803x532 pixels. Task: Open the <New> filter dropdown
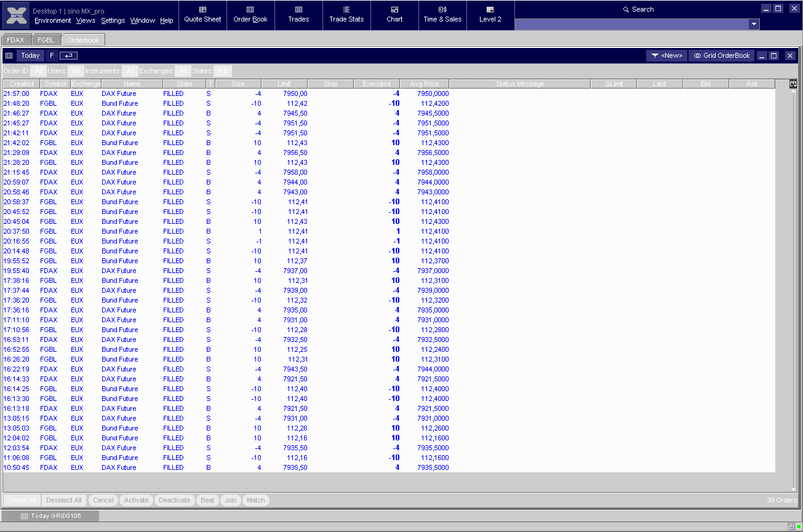(x=666, y=55)
